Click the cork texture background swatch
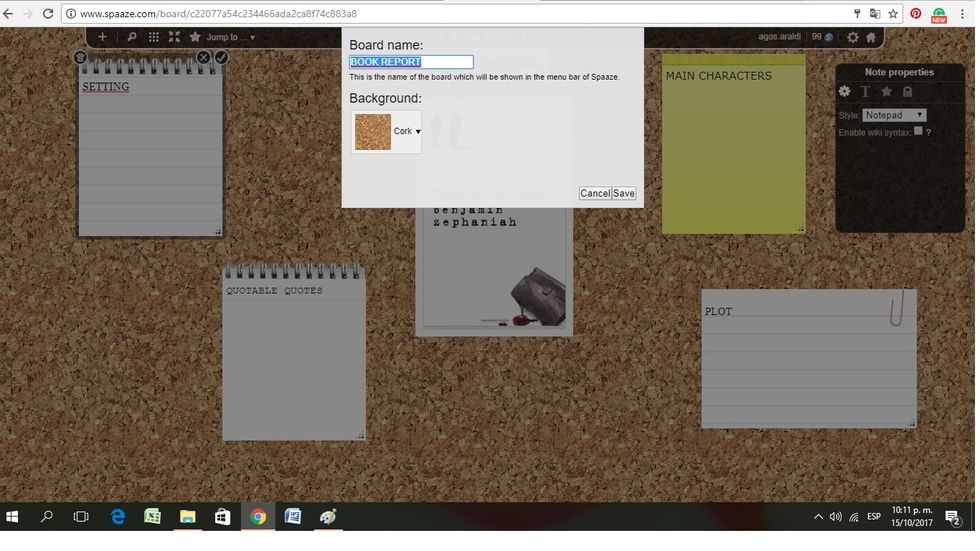This screenshot has width=980, height=551. click(372, 131)
